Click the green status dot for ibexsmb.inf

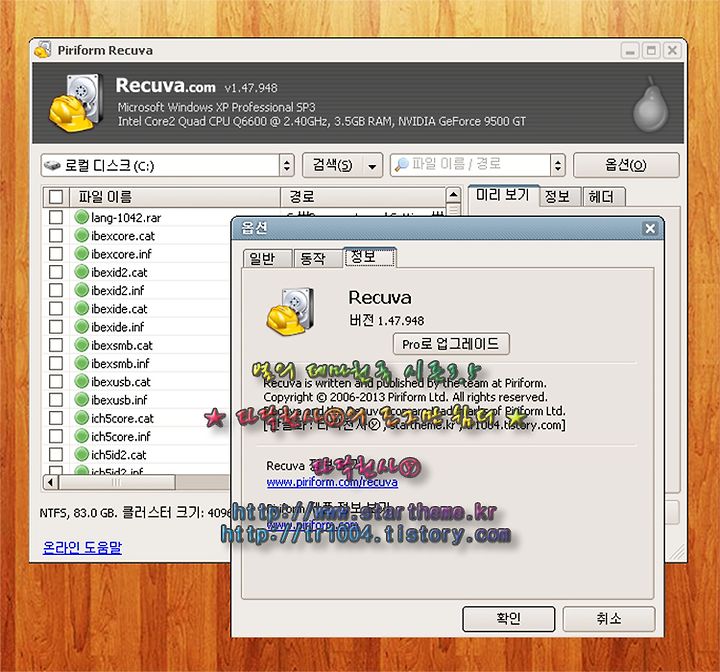81,363
